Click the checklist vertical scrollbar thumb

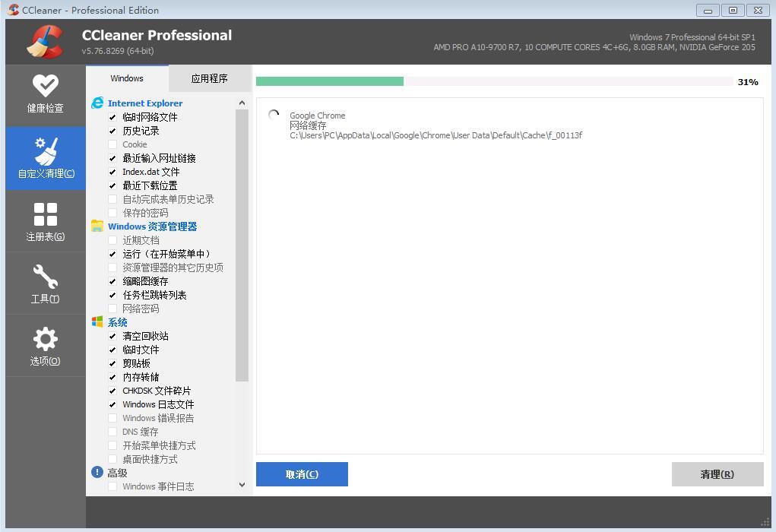point(242,245)
